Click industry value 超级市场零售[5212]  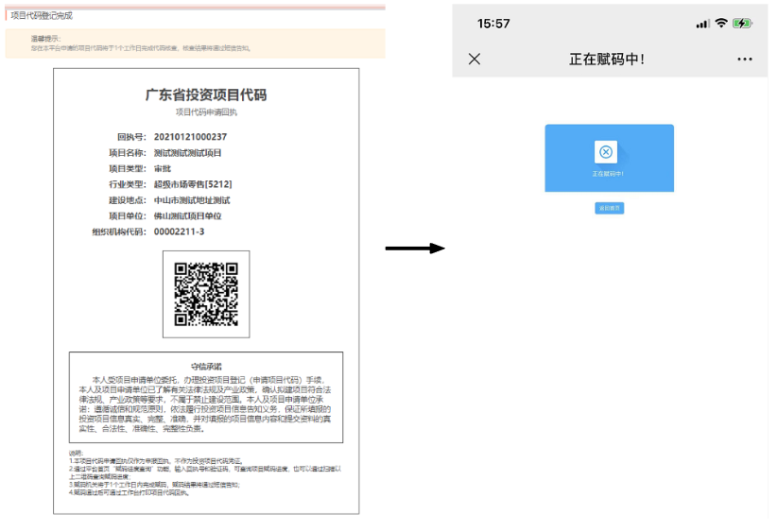pyautogui.click(x=193, y=184)
